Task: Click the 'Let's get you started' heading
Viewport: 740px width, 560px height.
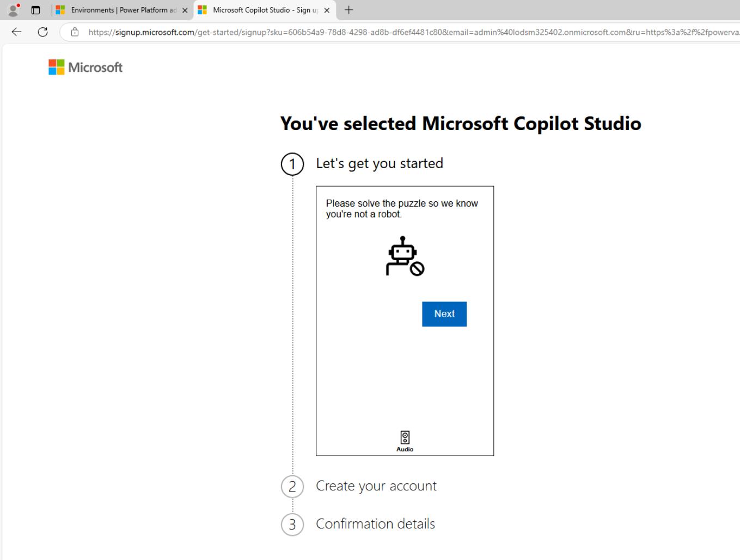Action: 380,163
